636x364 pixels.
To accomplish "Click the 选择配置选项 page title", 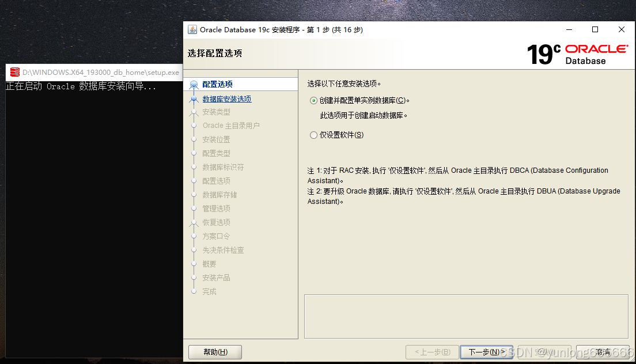I will [x=214, y=53].
